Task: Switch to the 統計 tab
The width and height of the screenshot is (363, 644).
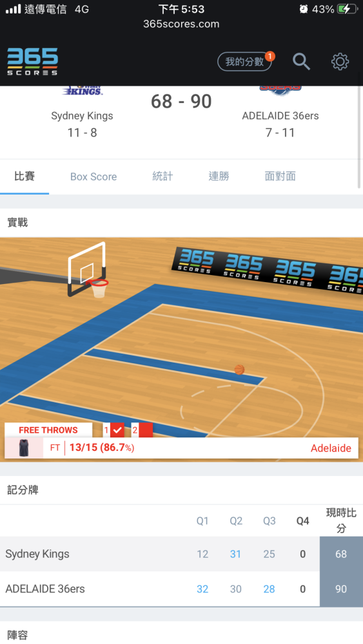Action: pyautogui.click(x=162, y=176)
